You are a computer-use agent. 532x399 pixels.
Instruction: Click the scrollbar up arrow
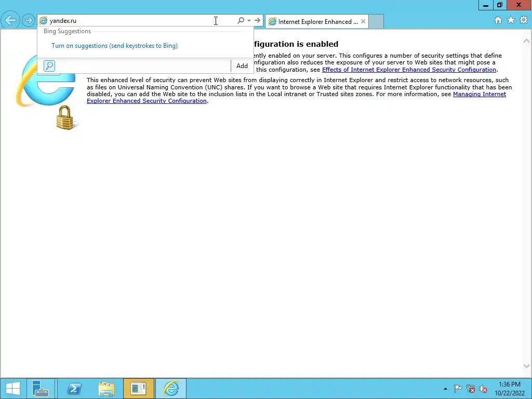click(527, 41)
